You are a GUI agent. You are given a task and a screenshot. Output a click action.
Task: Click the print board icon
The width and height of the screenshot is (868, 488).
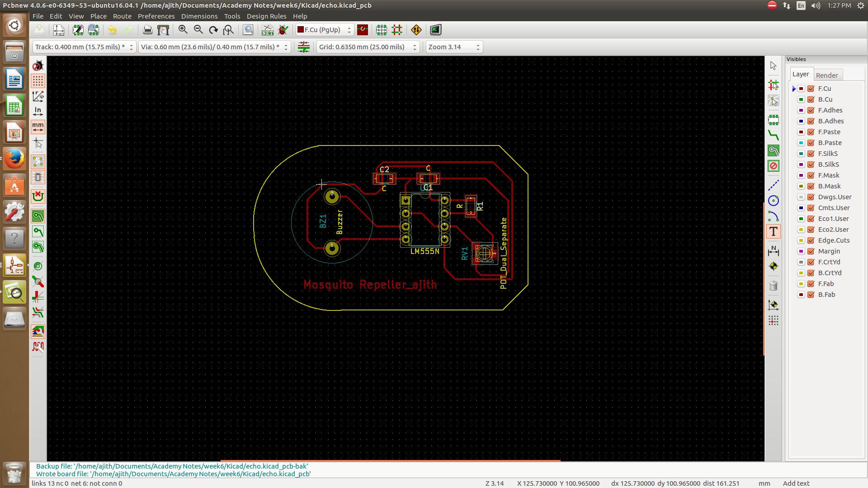pos(147,30)
